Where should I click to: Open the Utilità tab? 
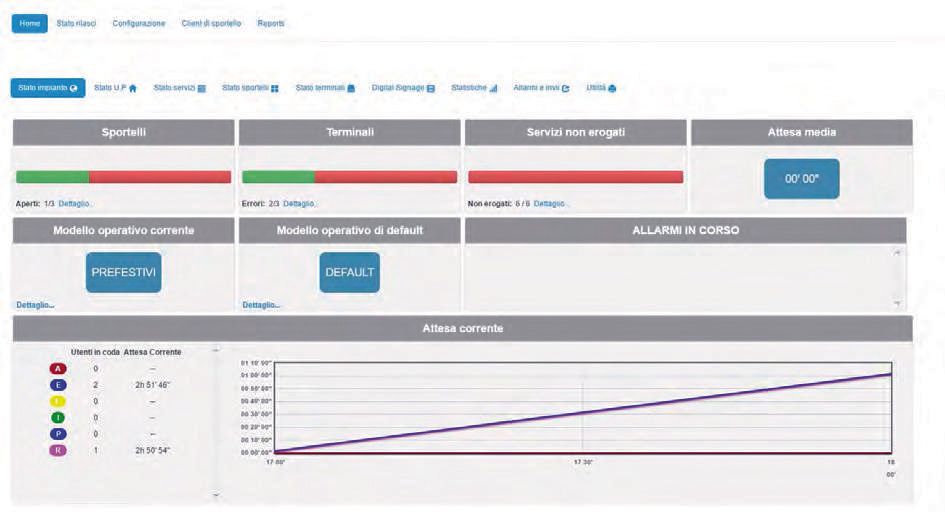[x=601, y=88]
